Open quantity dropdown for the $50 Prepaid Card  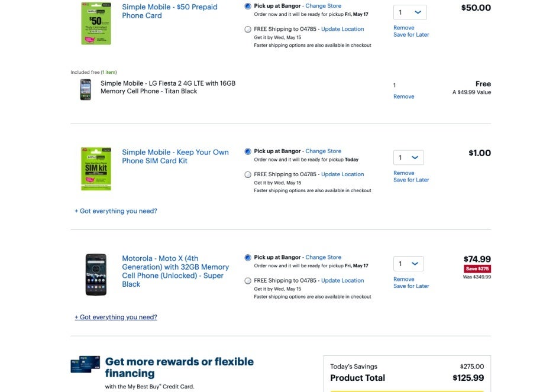pos(410,12)
